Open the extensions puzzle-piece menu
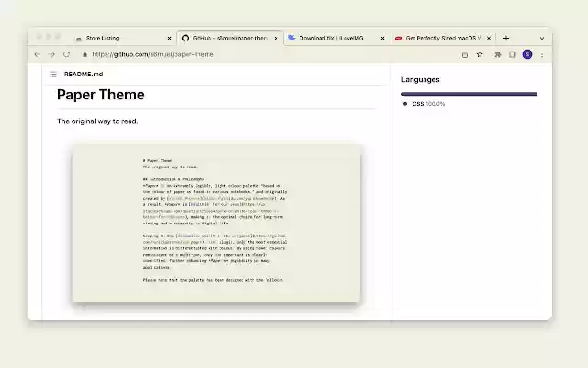588x368 pixels. (498, 54)
